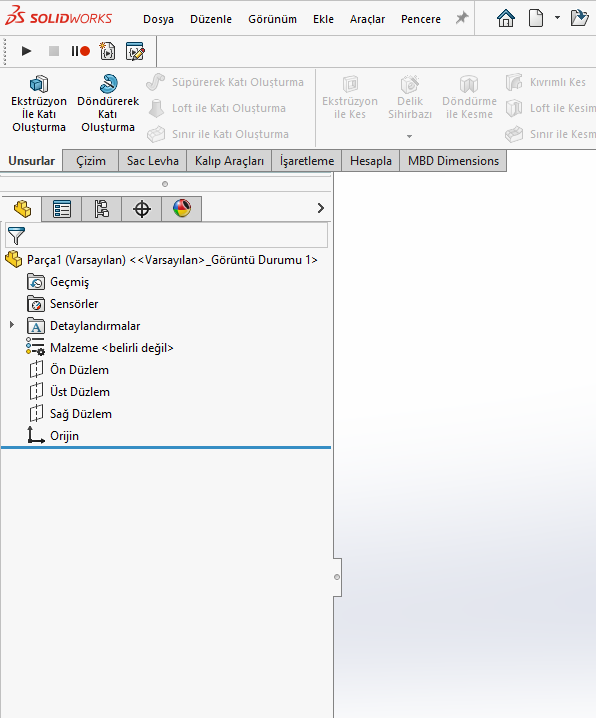The height and width of the screenshot is (718, 596).
Task: Expand the Detaylandırmalar tree node
Action: point(12,325)
